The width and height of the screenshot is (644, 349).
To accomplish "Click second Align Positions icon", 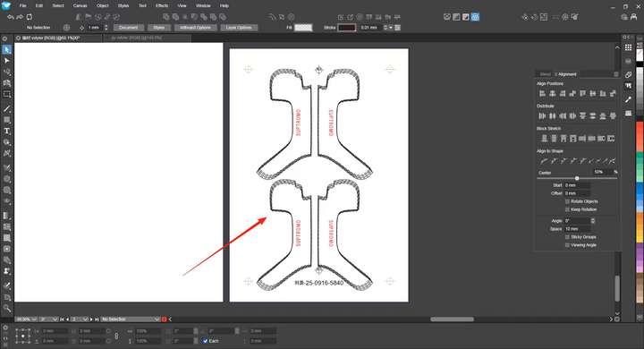I will click(553, 94).
